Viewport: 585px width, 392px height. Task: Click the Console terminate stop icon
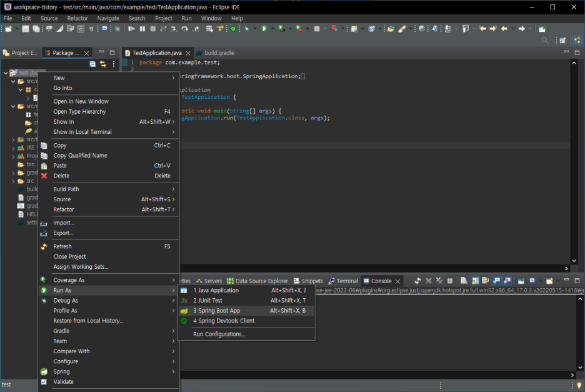[450, 281]
